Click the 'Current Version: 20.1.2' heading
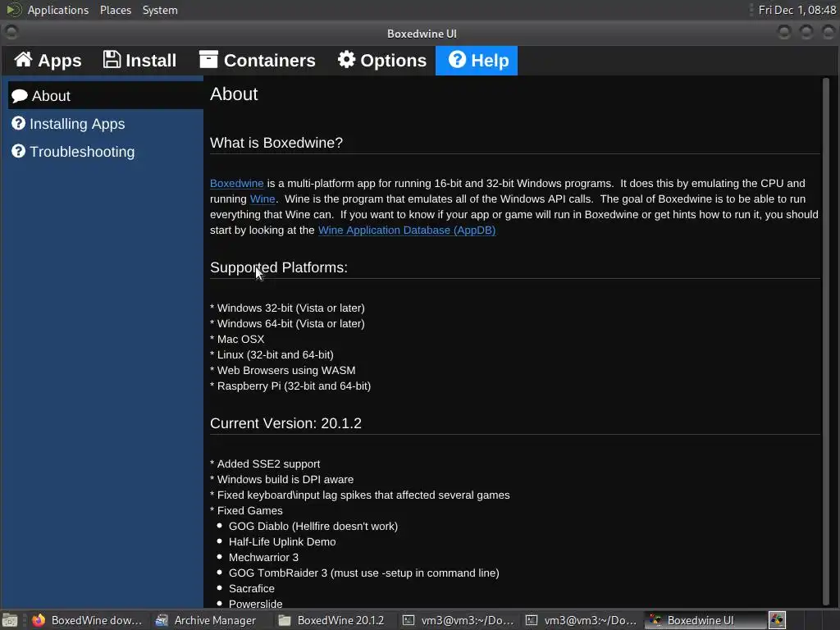840x630 pixels. [x=285, y=423]
